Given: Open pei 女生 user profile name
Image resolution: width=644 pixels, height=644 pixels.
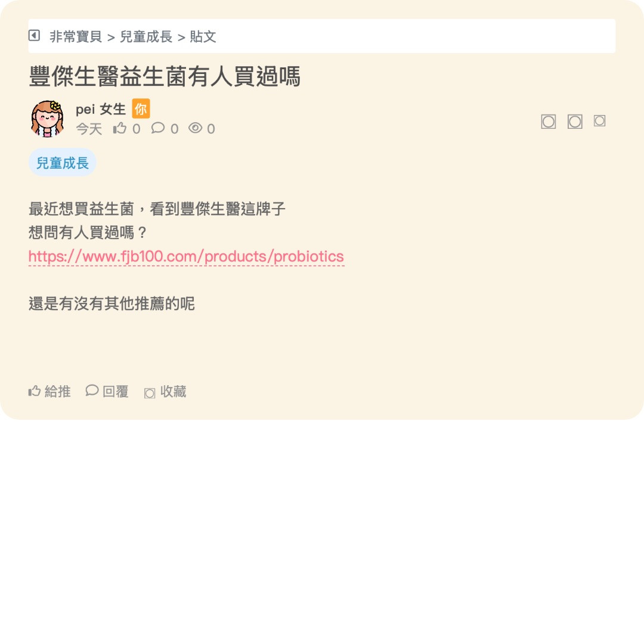Looking at the screenshot, I should coord(101,109).
